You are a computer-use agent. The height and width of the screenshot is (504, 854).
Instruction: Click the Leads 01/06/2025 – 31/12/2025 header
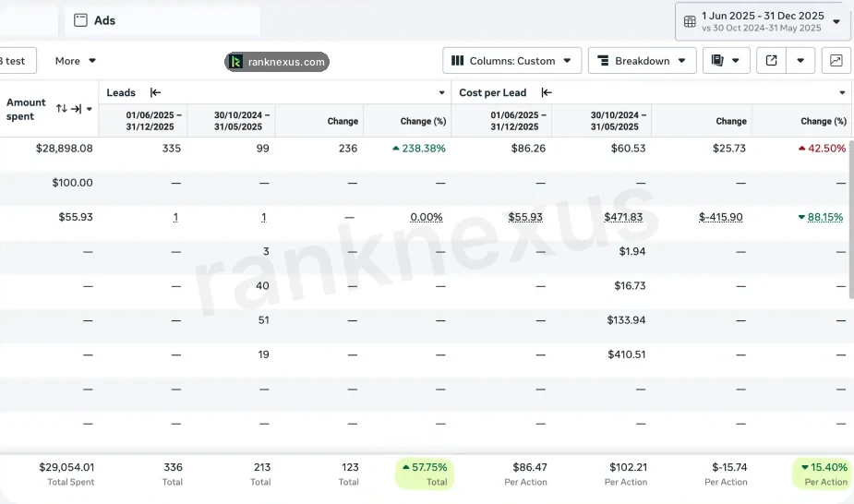click(x=143, y=121)
